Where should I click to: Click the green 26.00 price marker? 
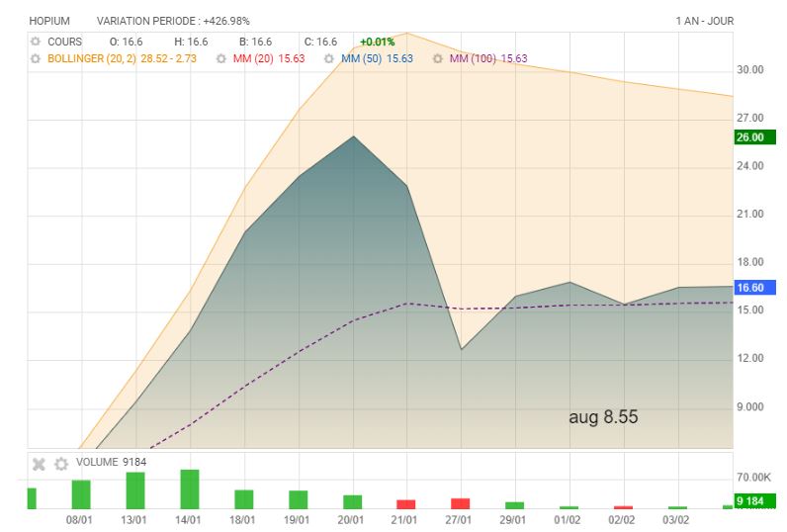tap(754, 137)
